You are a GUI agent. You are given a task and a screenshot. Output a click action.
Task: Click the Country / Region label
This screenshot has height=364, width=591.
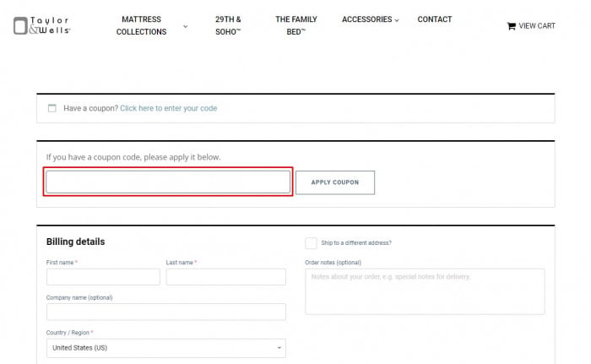click(x=68, y=333)
